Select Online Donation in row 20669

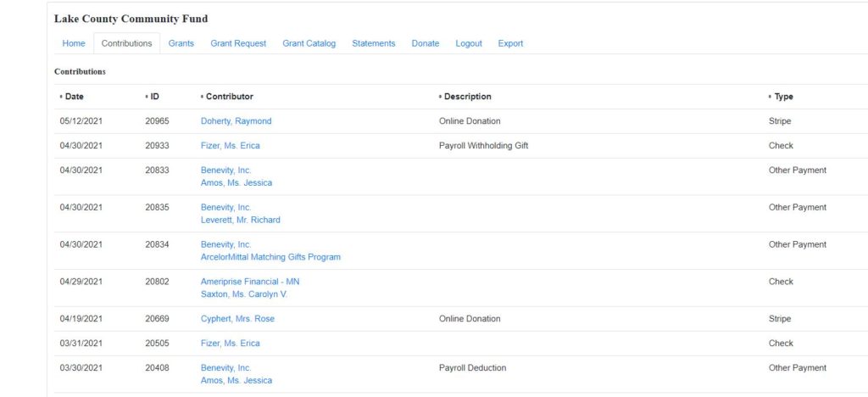point(470,318)
